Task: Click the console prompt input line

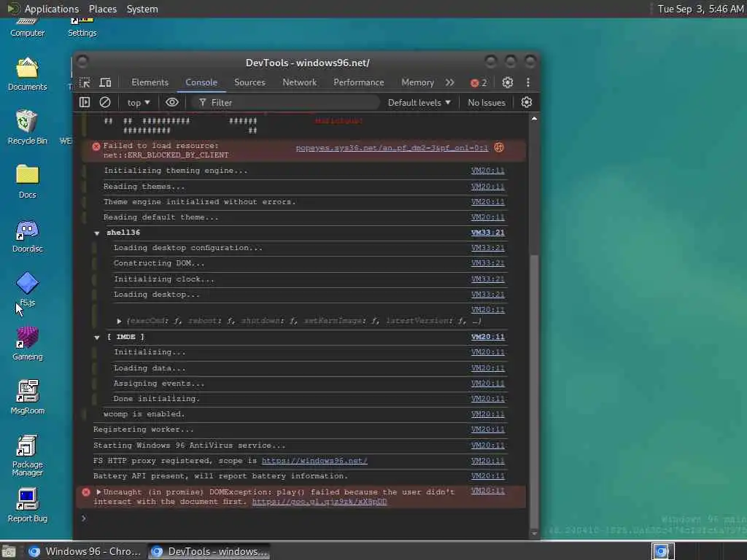Action: point(305,518)
